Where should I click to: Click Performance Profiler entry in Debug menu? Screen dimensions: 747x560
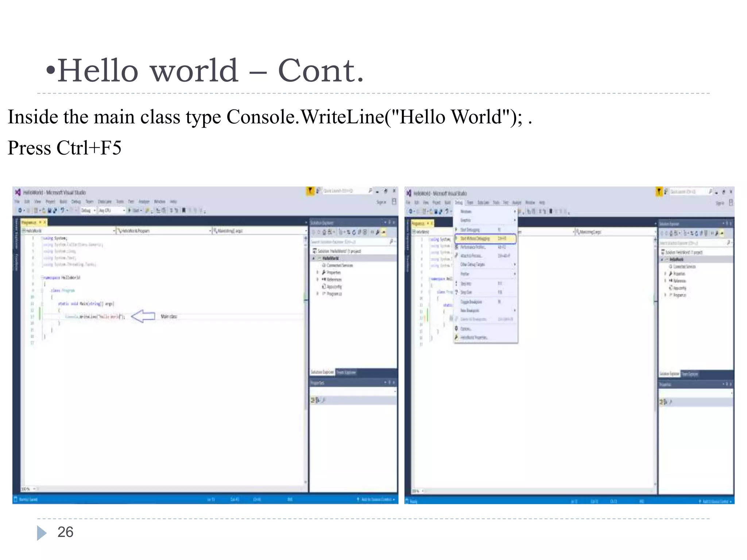tap(473, 247)
